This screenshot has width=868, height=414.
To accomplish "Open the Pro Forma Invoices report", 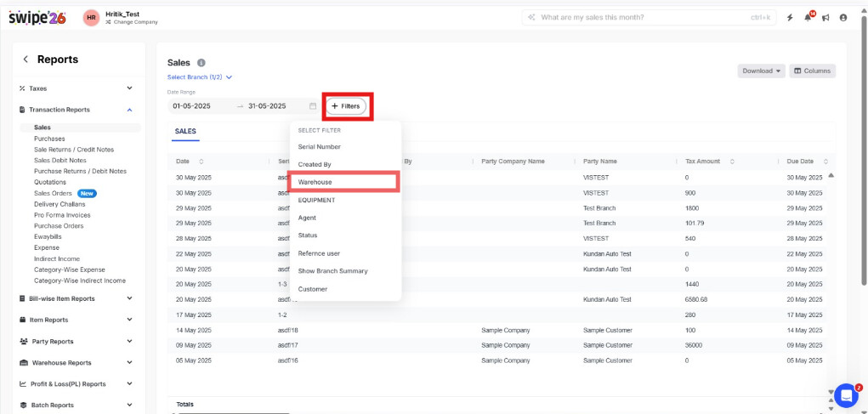I will (62, 215).
